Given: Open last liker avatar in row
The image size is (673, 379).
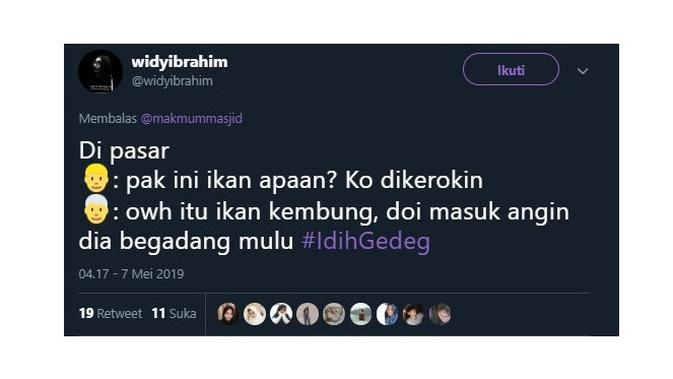Looking at the screenshot, I should click(440, 314).
